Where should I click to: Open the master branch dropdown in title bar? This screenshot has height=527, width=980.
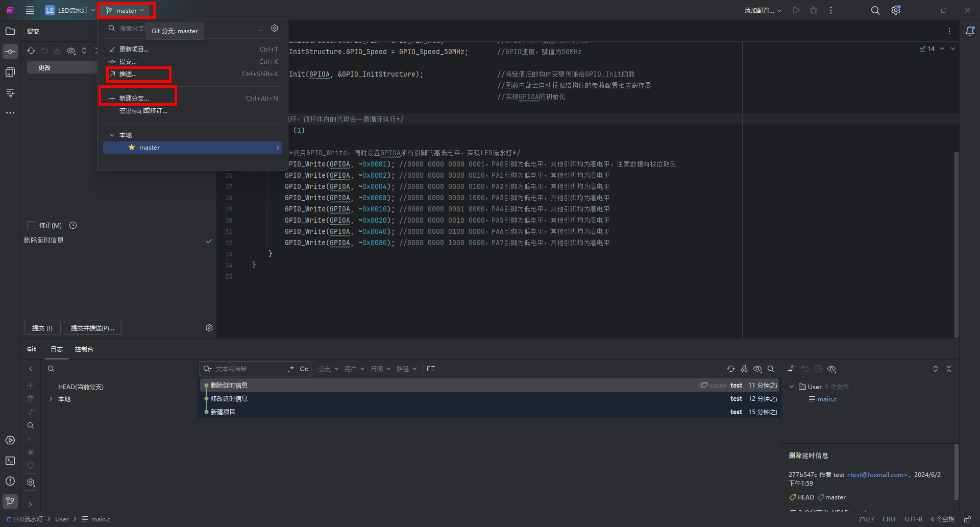(126, 10)
